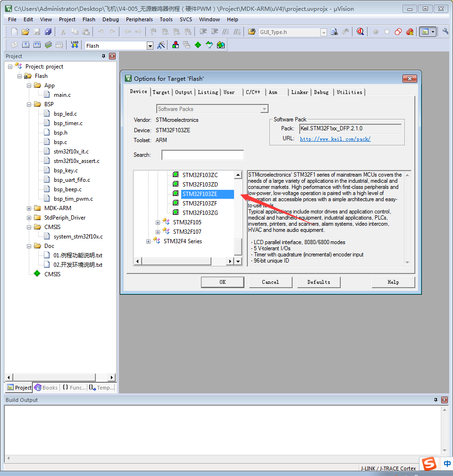Expand the STM32F107 device group
The width and height of the screenshot is (453, 476).
(158, 232)
